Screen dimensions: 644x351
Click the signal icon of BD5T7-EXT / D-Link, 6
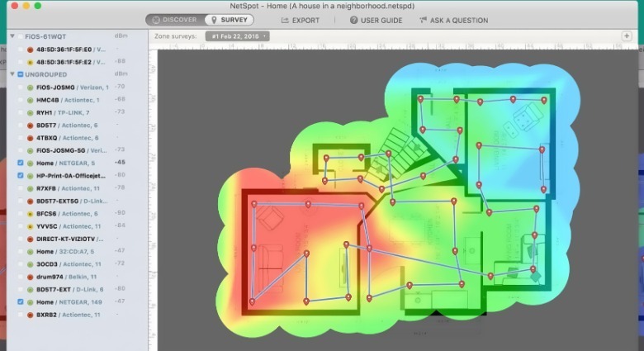pyautogui.click(x=30, y=290)
